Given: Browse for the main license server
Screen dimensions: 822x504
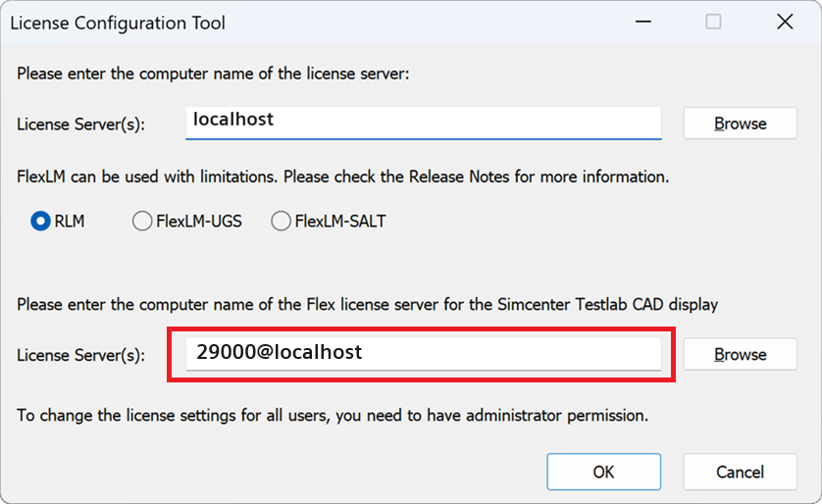Looking at the screenshot, I should coord(740,124).
